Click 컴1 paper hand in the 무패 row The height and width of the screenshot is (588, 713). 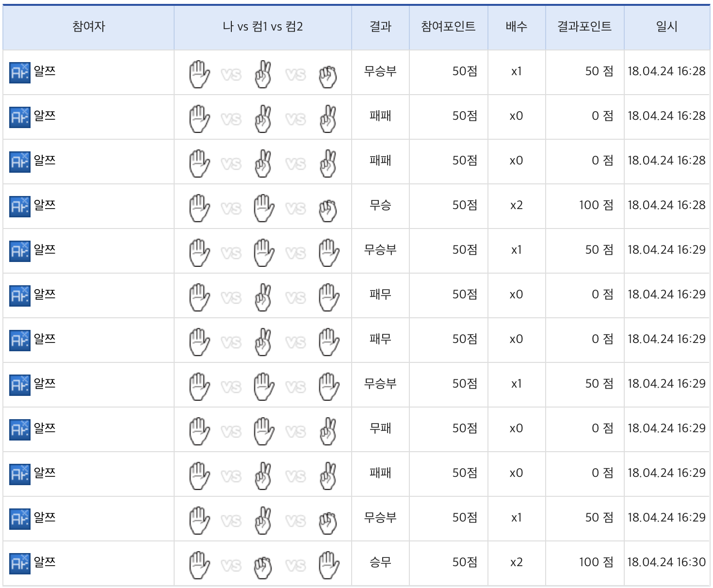point(263,431)
